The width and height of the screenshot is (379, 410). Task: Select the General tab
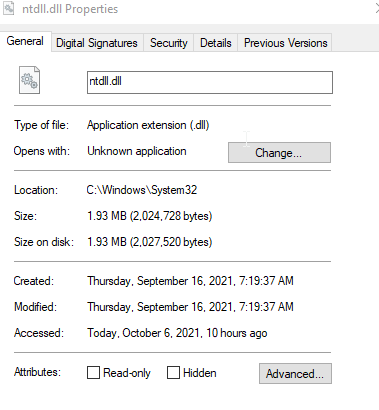point(25,41)
